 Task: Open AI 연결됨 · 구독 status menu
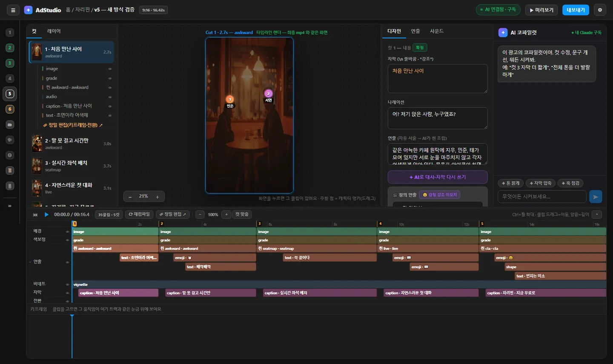point(498,10)
